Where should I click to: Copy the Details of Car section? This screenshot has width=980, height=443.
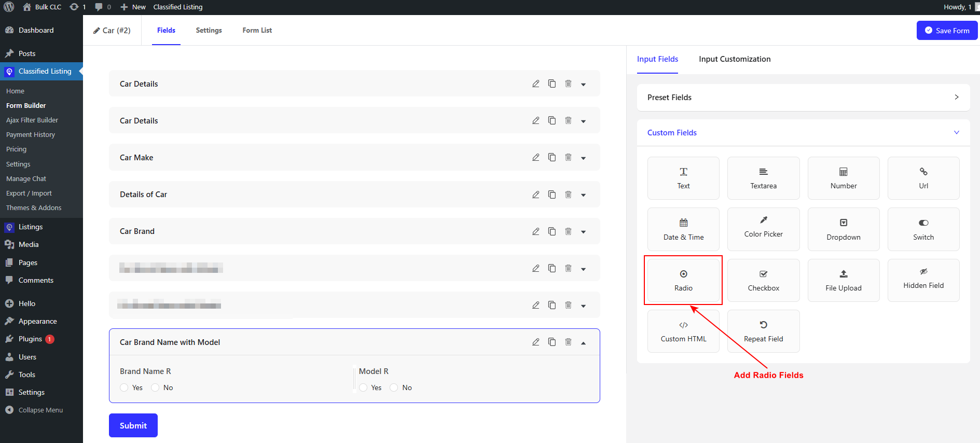coord(552,195)
